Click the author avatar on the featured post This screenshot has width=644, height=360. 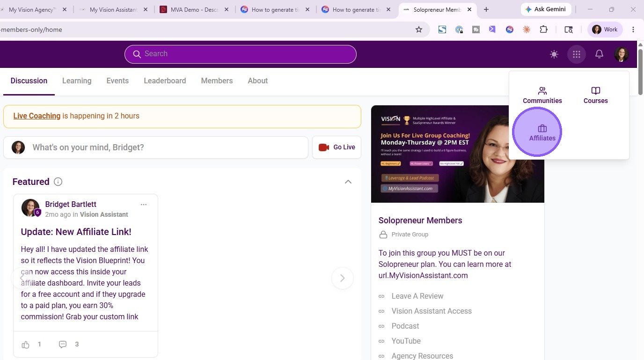point(30,208)
